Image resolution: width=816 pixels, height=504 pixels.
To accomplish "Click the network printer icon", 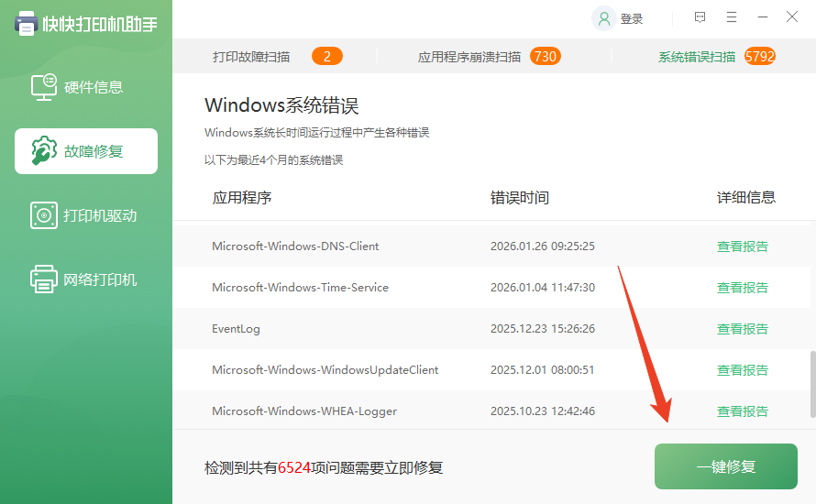I will pyautogui.click(x=43, y=279).
